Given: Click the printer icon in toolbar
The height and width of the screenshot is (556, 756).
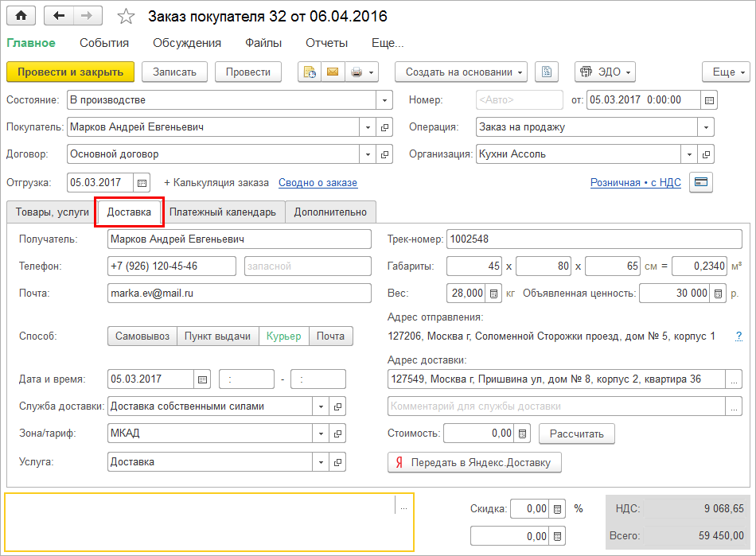Looking at the screenshot, I should [356, 72].
